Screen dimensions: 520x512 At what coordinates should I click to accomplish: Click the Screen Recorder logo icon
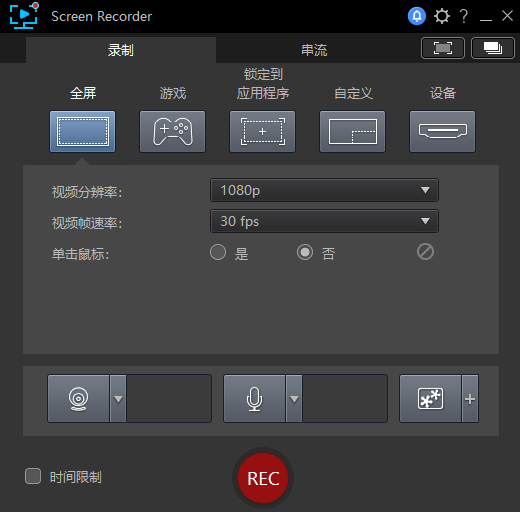pos(24,16)
